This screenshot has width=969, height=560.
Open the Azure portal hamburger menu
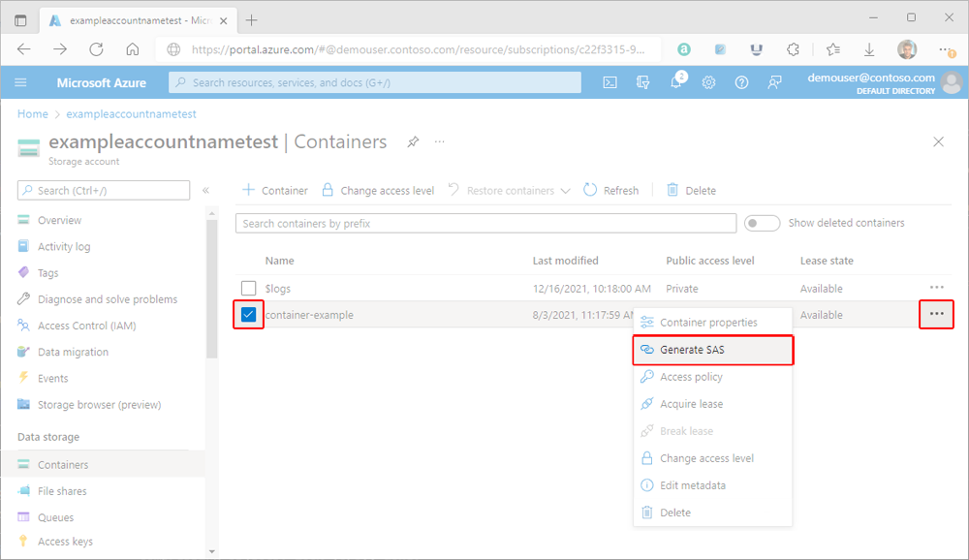20,82
